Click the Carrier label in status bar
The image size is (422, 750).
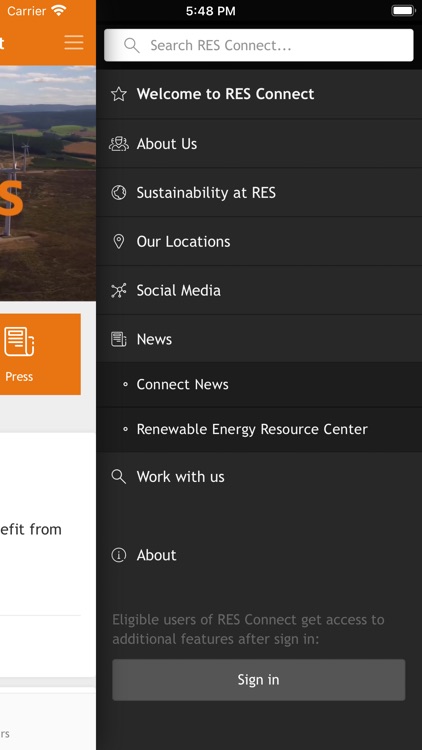[27, 11]
